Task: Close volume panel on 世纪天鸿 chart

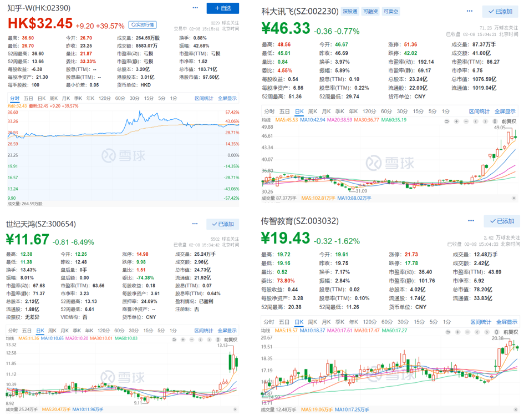Action: coord(235,409)
